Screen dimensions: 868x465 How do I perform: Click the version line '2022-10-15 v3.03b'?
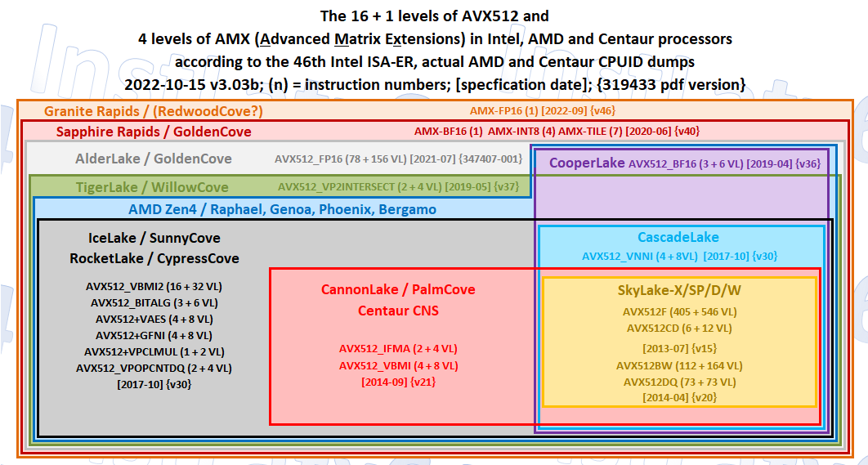435,85
